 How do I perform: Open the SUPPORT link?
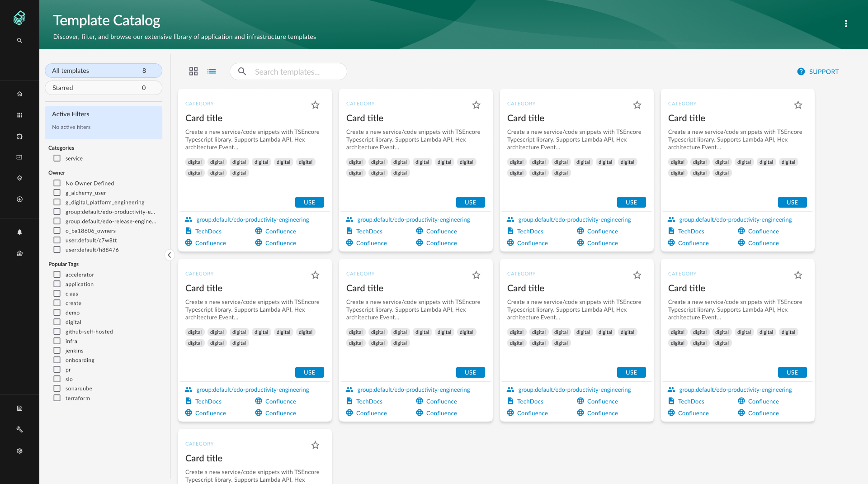818,71
